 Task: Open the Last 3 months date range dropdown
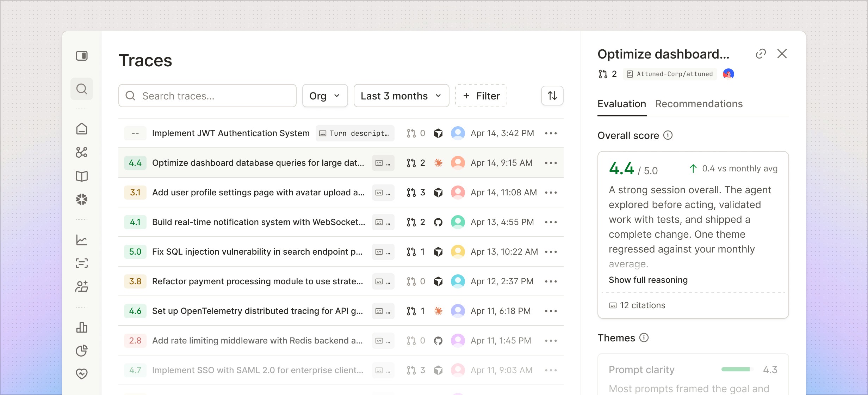[x=401, y=96]
